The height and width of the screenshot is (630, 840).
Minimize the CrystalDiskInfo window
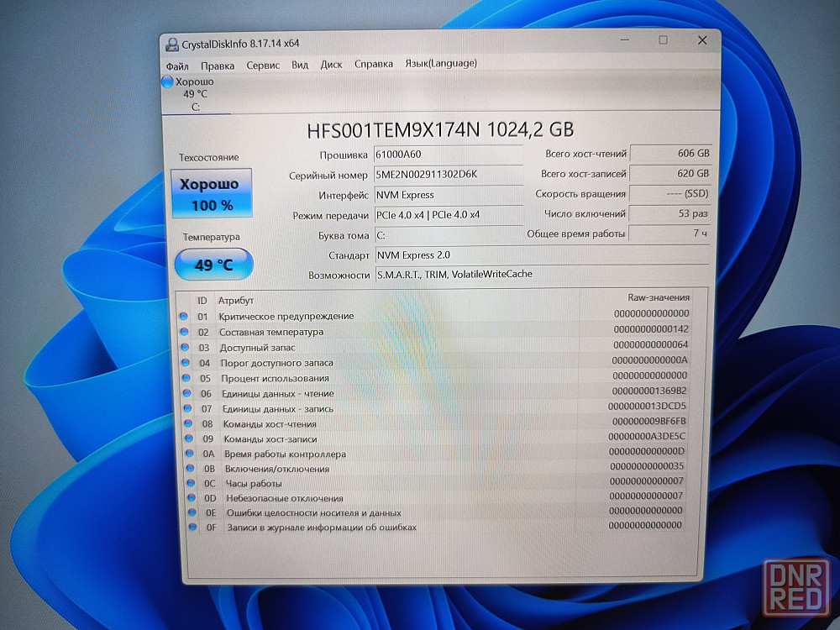click(x=625, y=40)
